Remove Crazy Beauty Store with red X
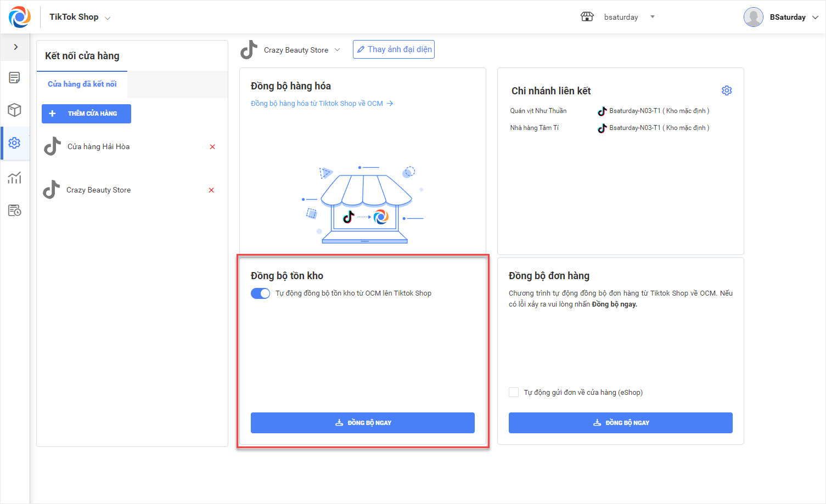 point(211,190)
